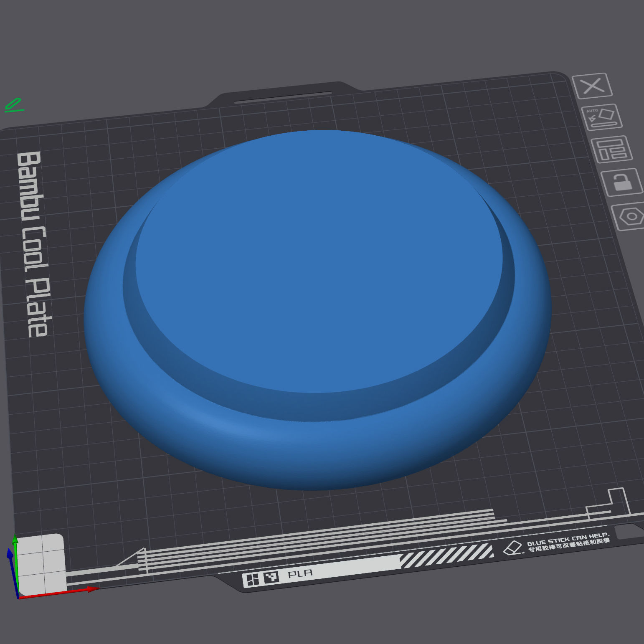Click the plate remove X icon

point(592,86)
